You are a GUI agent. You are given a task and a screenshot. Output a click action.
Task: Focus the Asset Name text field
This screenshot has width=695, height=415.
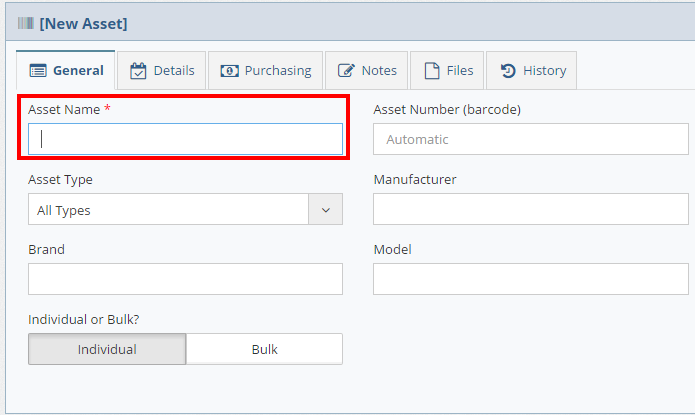point(185,139)
